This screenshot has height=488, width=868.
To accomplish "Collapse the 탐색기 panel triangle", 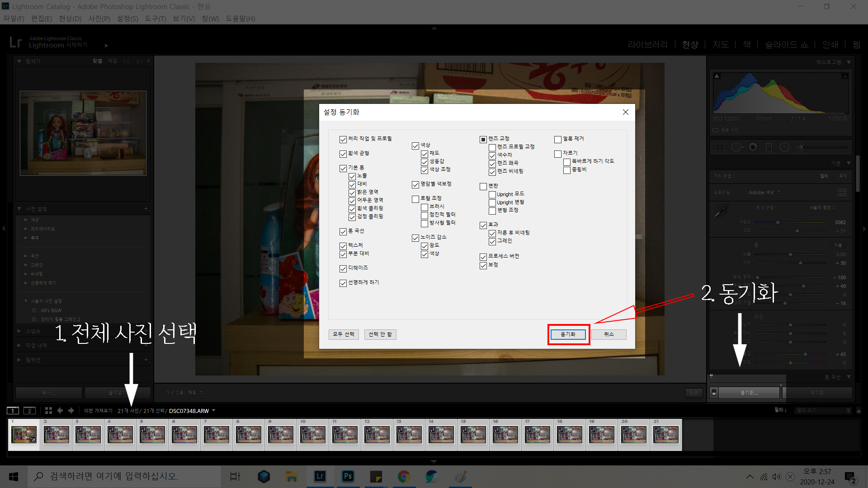I will 19,61.
